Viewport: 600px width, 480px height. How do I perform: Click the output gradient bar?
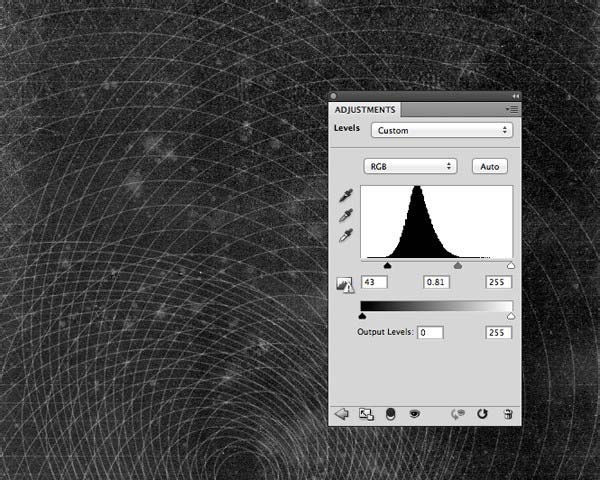(x=436, y=306)
